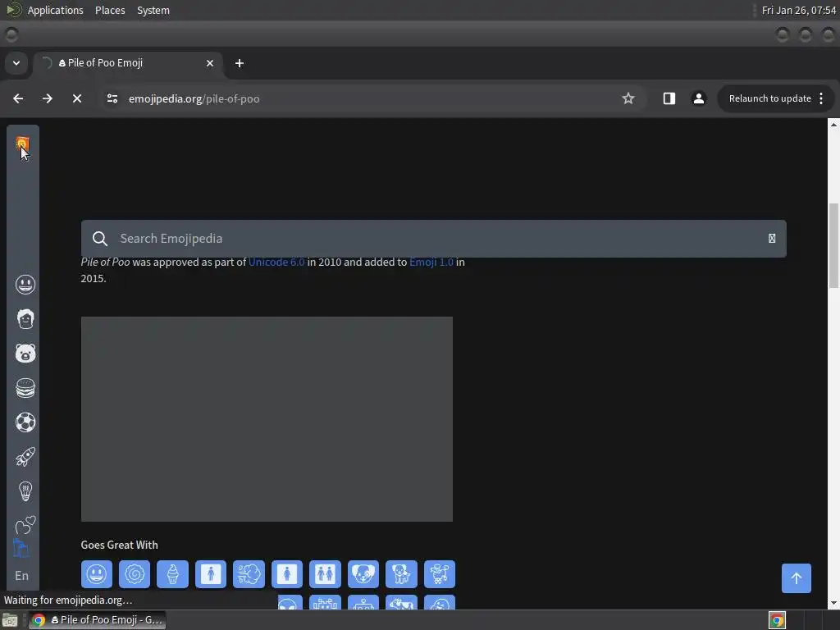Click the gray advertisement placeholder box
This screenshot has height=630, width=840.
click(267, 419)
